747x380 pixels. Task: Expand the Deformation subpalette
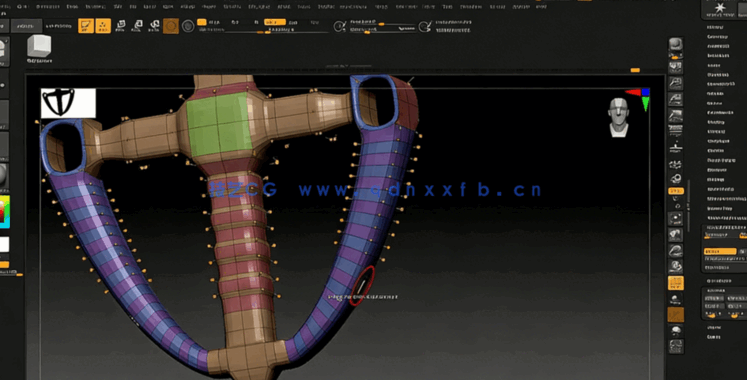(720, 113)
